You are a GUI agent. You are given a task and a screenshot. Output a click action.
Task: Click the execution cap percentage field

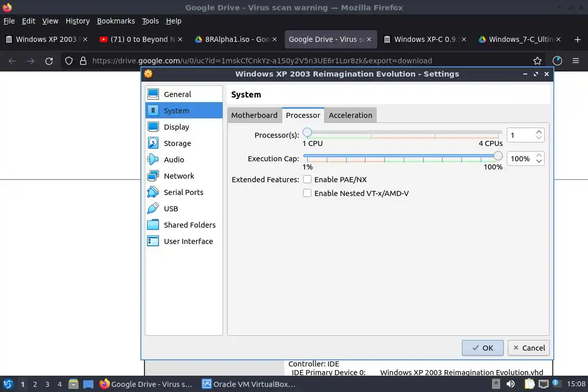[521, 159]
